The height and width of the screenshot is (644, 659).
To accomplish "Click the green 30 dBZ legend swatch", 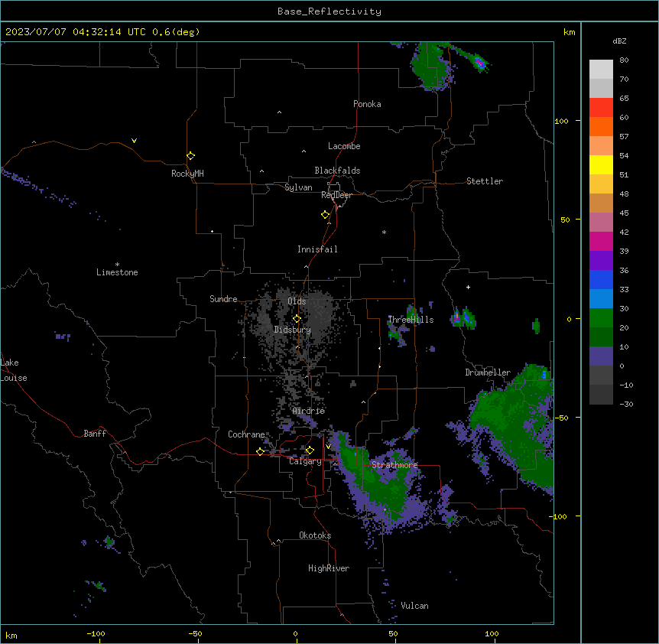I will pyautogui.click(x=601, y=318).
